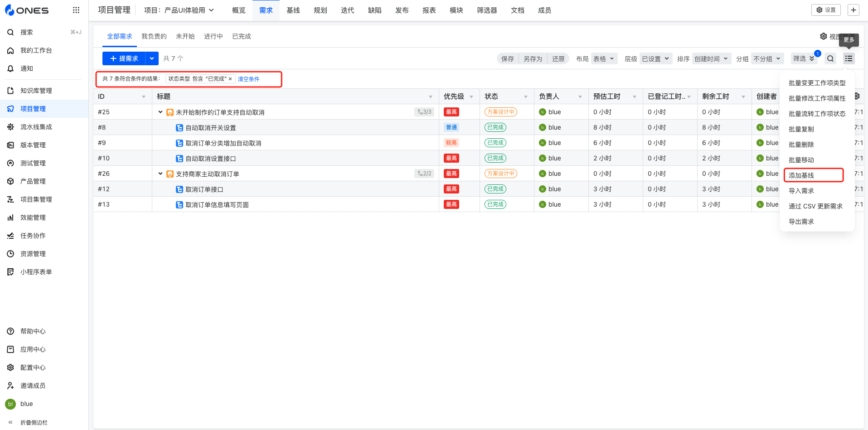Choose 批量变更工作项类型 from the menu
Screen dimensions: 868x430
pyautogui.click(x=817, y=83)
